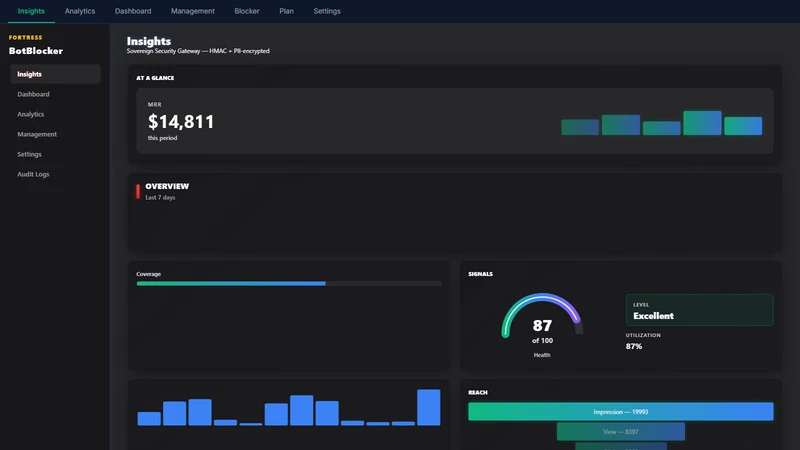Open the Plan tab
800x450 pixels.
point(286,11)
